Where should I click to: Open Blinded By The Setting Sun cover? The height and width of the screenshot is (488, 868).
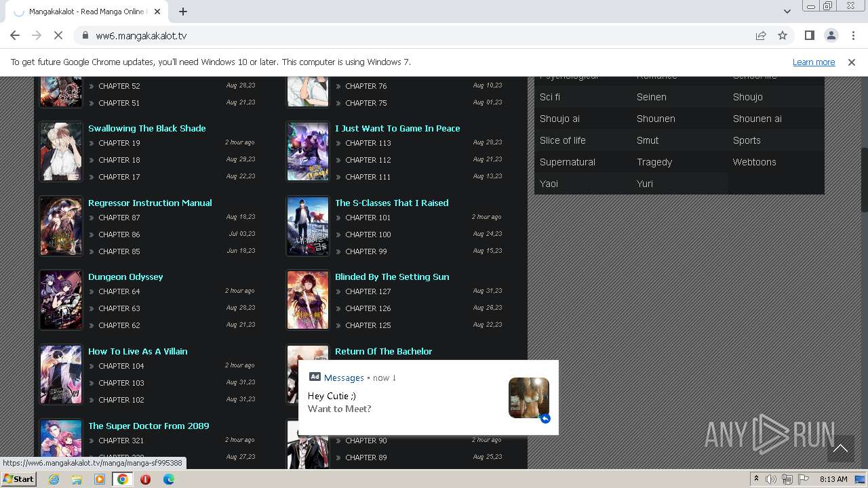click(x=308, y=300)
